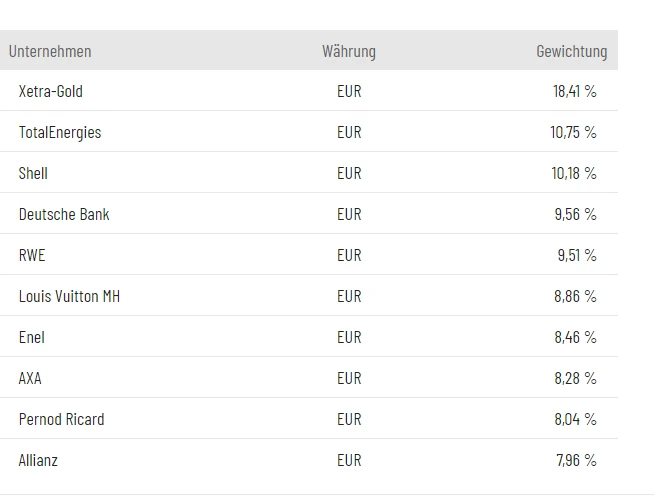
Task: Open the AXA entry
Action: [30, 378]
